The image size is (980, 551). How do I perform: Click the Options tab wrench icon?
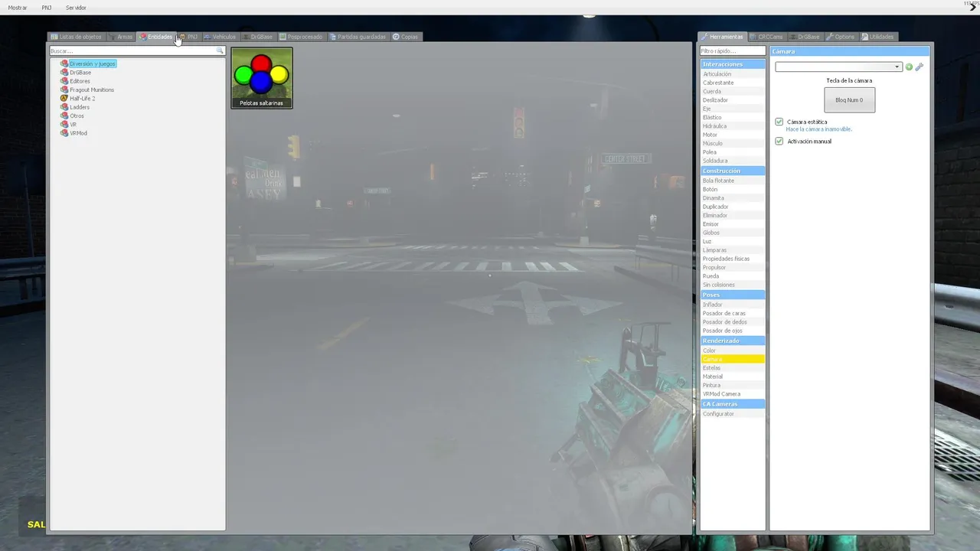pos(830,37)
